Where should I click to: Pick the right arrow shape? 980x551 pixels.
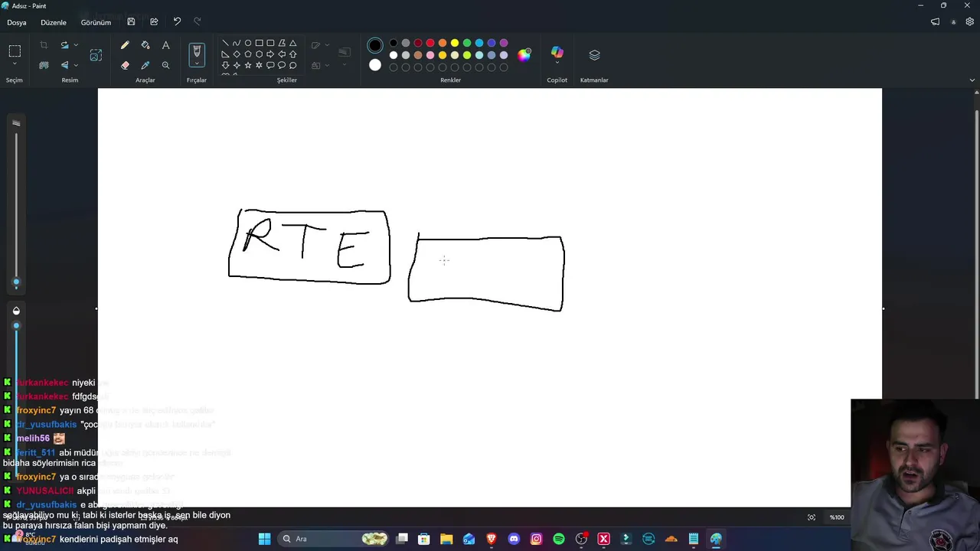pyautogui.click(x=270, y=54)
